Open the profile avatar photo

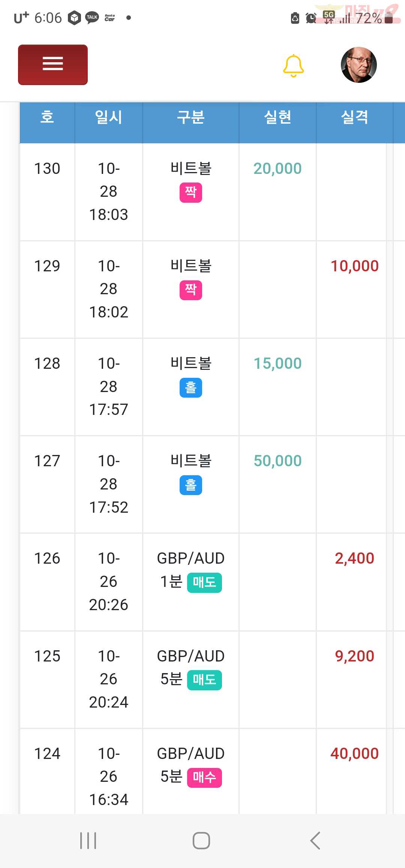click(358, 65)
